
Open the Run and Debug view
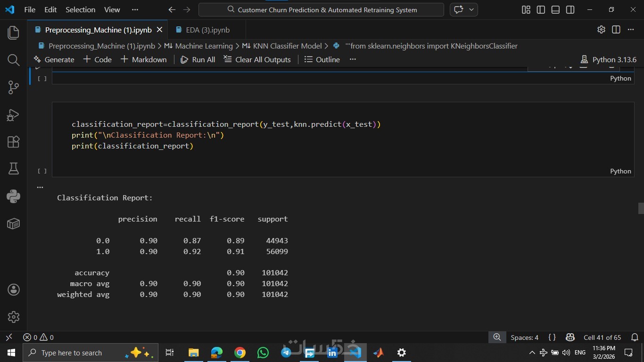[x=13, y=115]
